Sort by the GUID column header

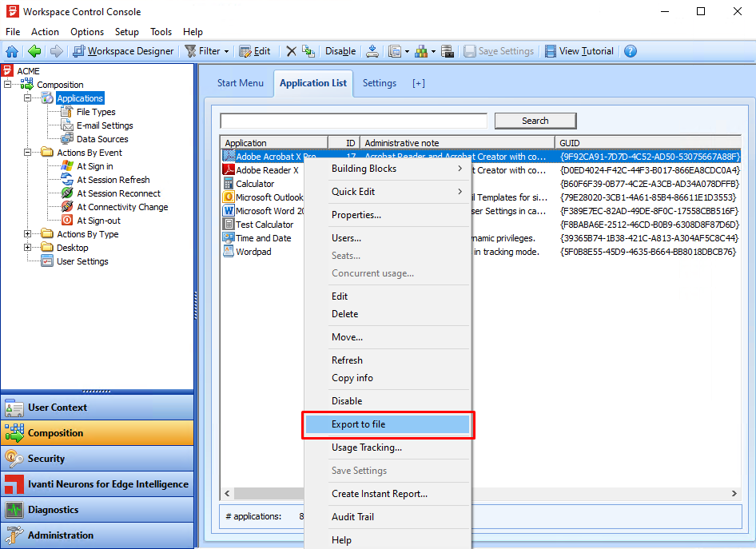[x=647, y=143]
